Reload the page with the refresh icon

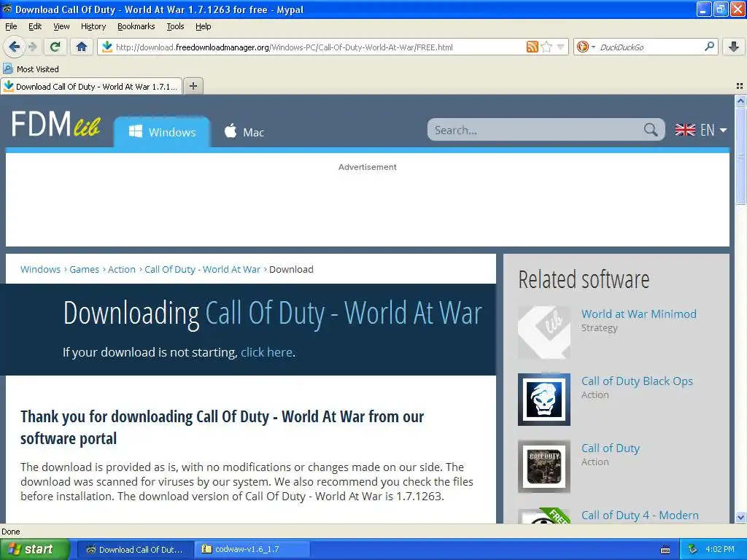click(55, 47)
